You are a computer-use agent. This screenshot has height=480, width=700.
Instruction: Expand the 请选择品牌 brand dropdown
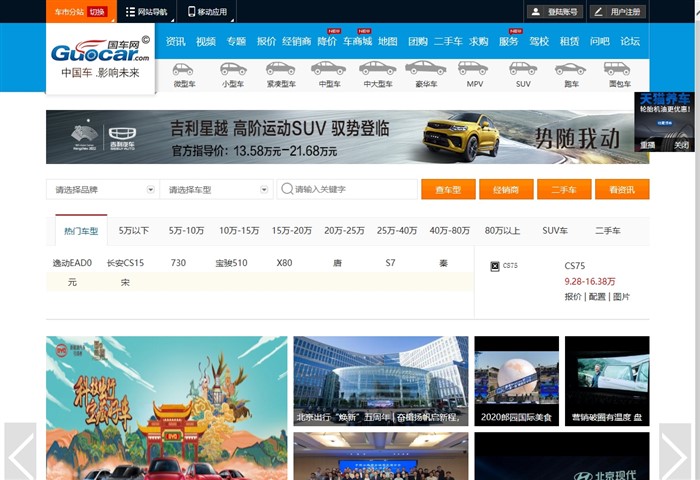click(102, 190)
